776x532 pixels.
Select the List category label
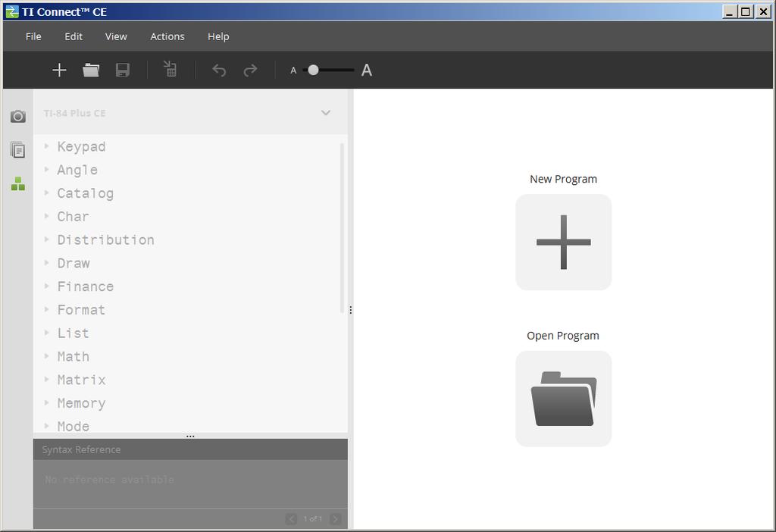(x=74, y=333)
